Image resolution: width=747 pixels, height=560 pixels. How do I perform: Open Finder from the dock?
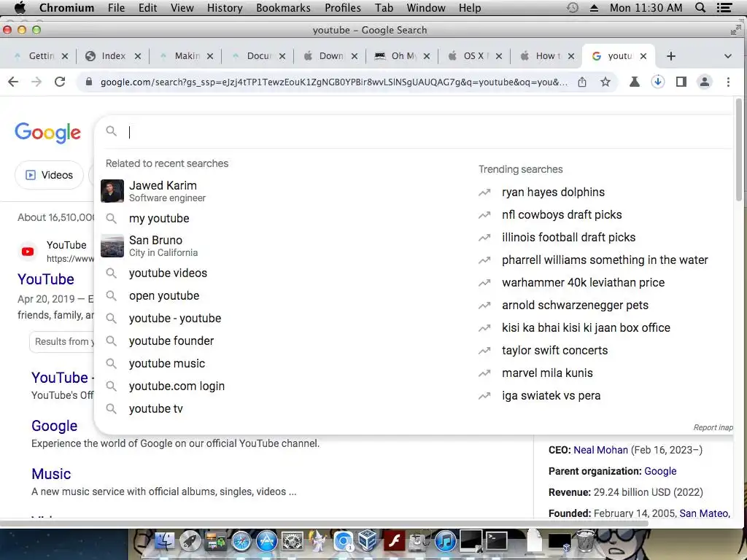point(164,541)
